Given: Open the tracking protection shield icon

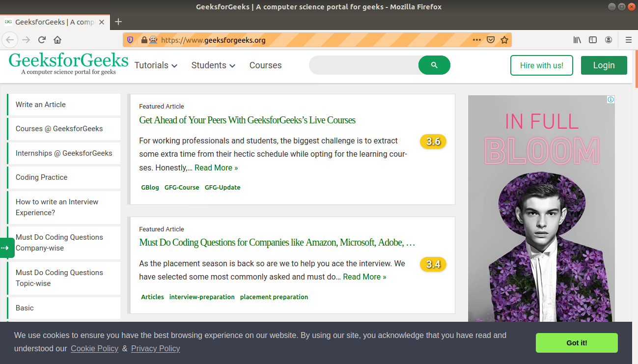Looking at the screenshot, I should click(130, 40).
